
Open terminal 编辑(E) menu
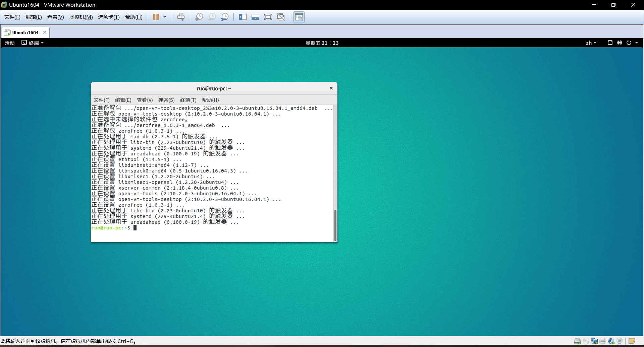[123, 100]
